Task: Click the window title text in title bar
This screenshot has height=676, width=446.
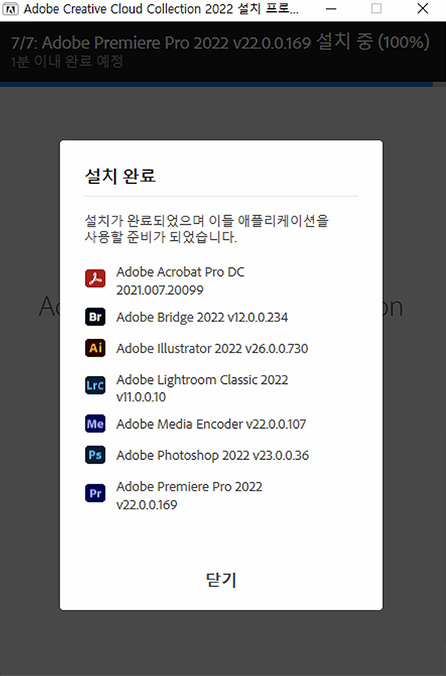Action: tap(161, 9)
